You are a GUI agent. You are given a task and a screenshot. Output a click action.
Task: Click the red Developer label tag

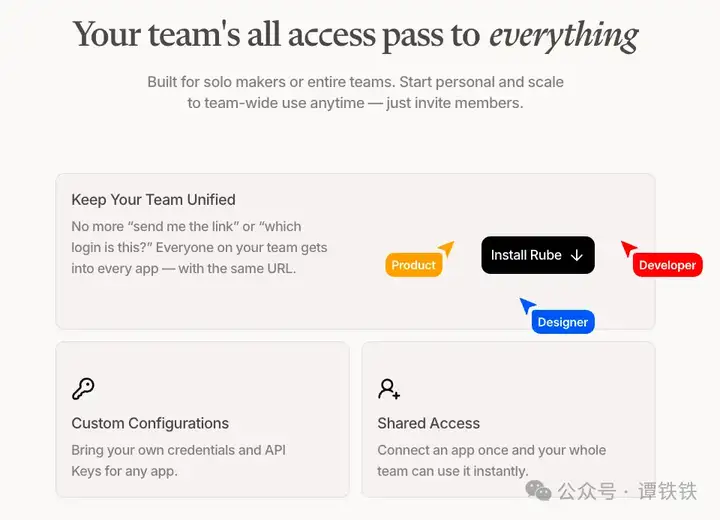[x=667, y=265]
